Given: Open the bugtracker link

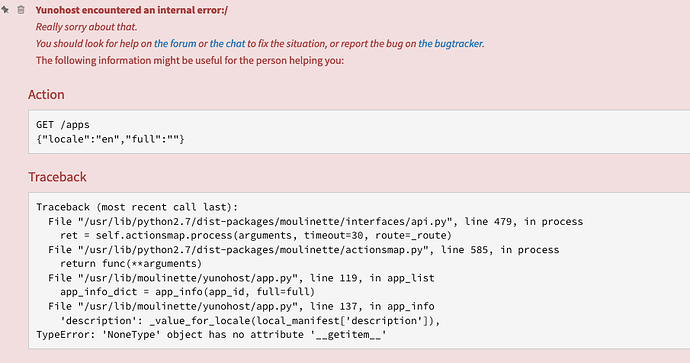Looking at the screenshot, I should point(450,44).
